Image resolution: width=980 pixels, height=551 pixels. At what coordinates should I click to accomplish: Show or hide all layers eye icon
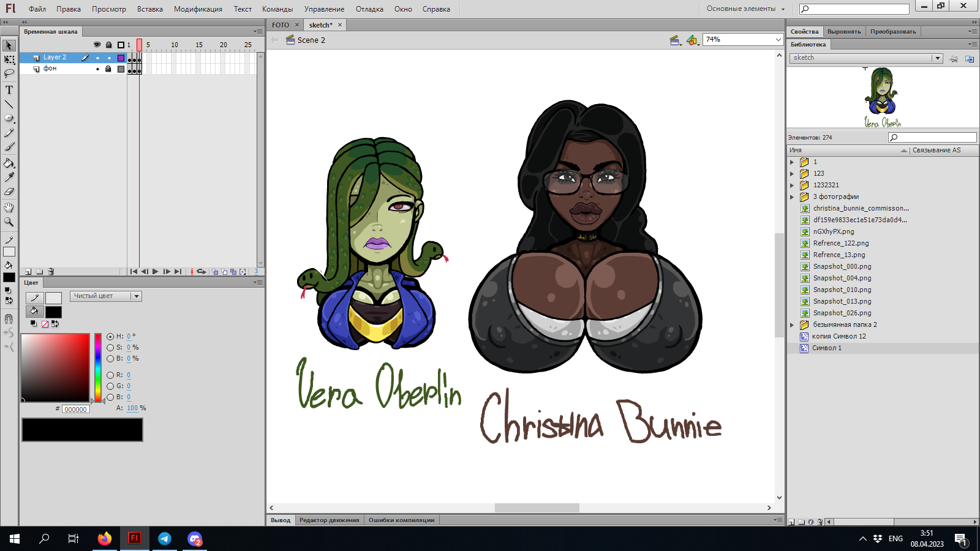97,45
